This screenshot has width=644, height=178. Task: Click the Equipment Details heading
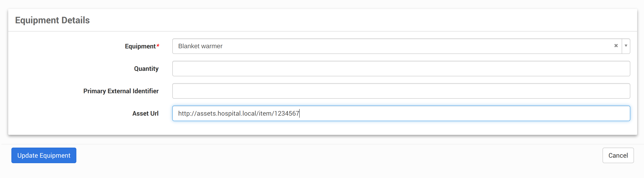(52, 20)
